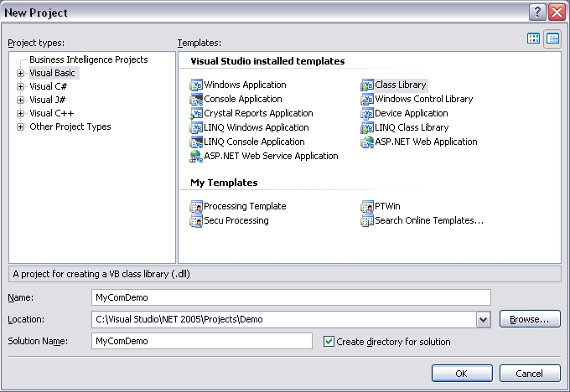570x392 pixels.
Task: Expand the Visual J# node
Action: coord(20,100)
